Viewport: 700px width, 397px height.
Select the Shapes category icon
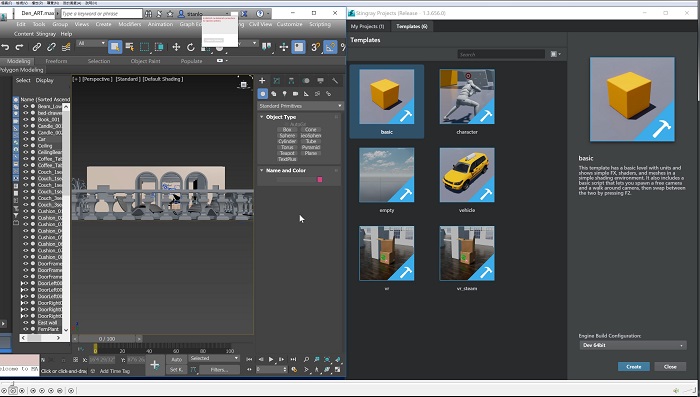[274, 94]
